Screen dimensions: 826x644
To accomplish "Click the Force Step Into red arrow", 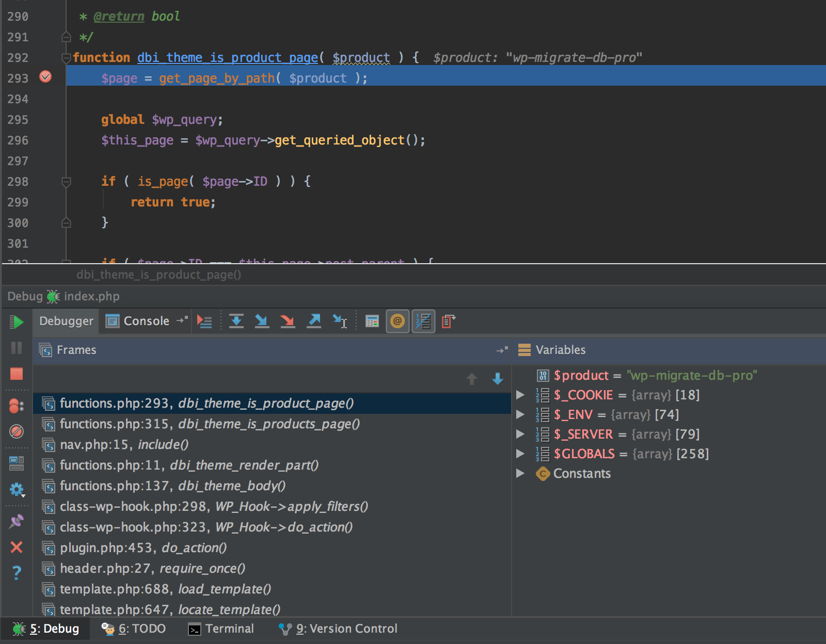I will pyautogui.click(x=288, y=321).
